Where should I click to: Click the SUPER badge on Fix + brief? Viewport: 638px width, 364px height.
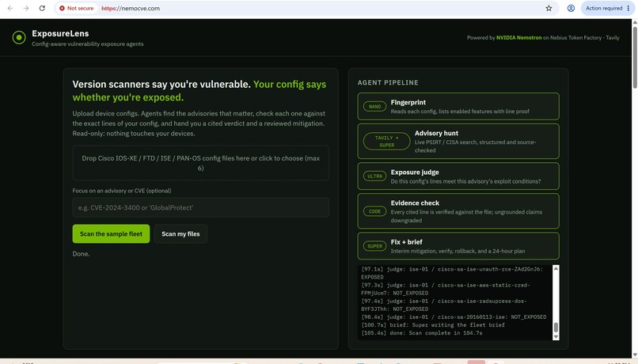374,246
